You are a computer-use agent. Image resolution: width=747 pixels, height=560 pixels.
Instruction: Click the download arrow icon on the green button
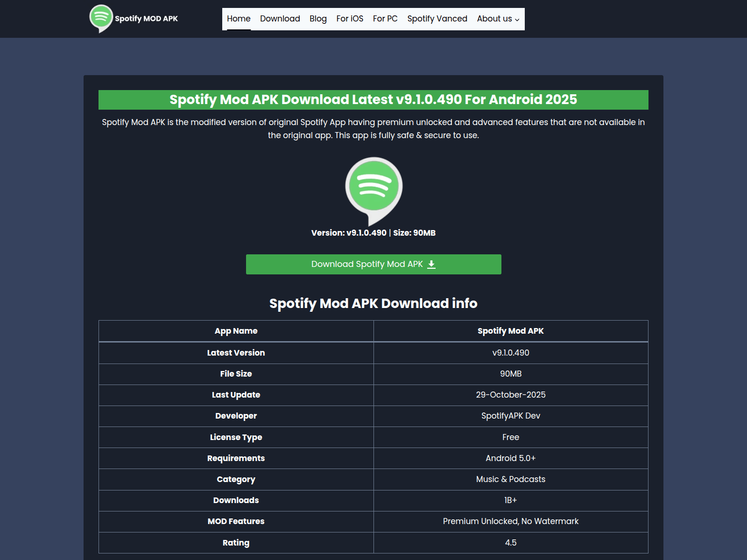[431, 265]
